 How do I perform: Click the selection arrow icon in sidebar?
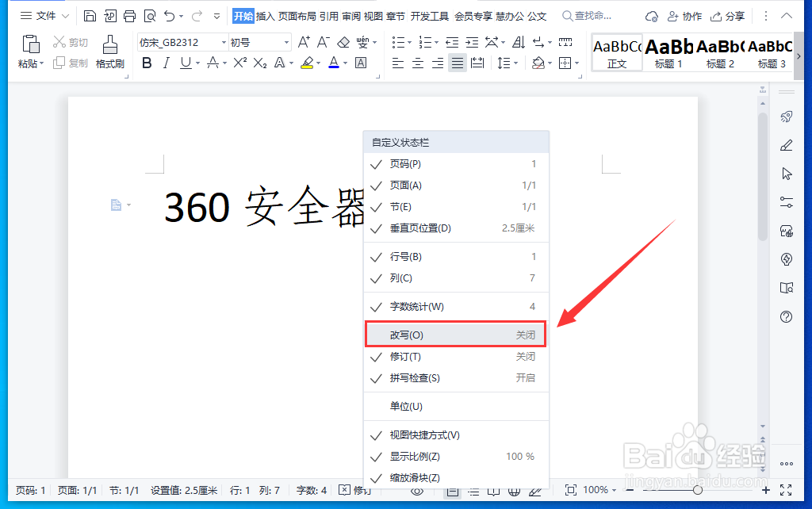click(787, 174)
